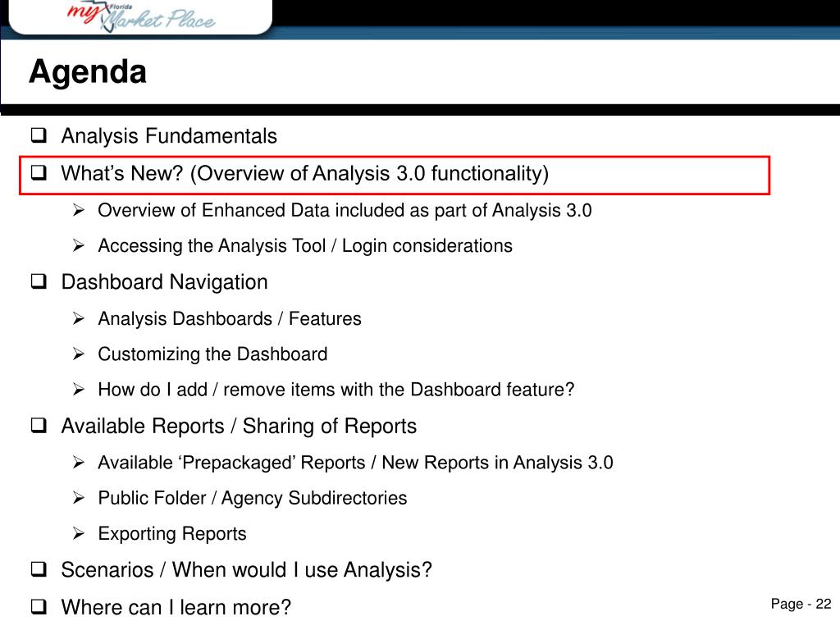Click the highlighted What's New agenda item
840x630 pixels.
pos(395,176)
